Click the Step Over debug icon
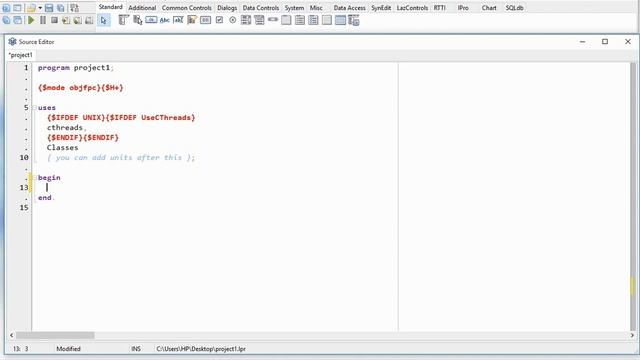 coord(77,20)
